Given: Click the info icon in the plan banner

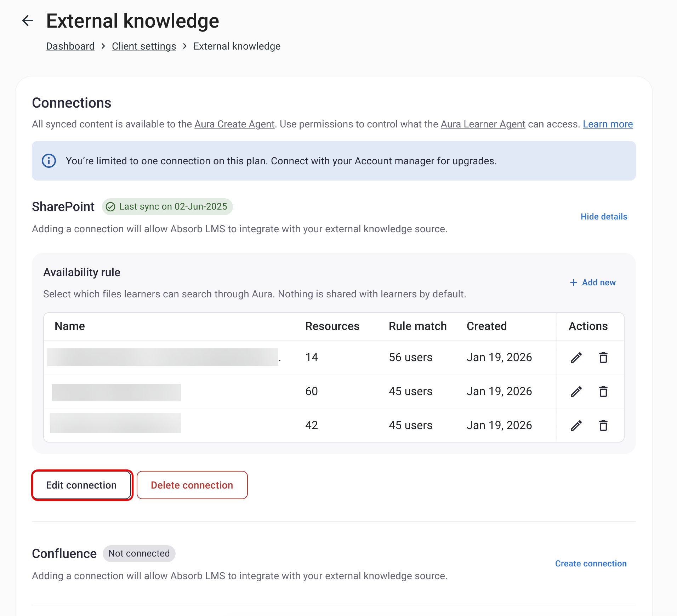Looking at the screenshot, I should (49, 161).
